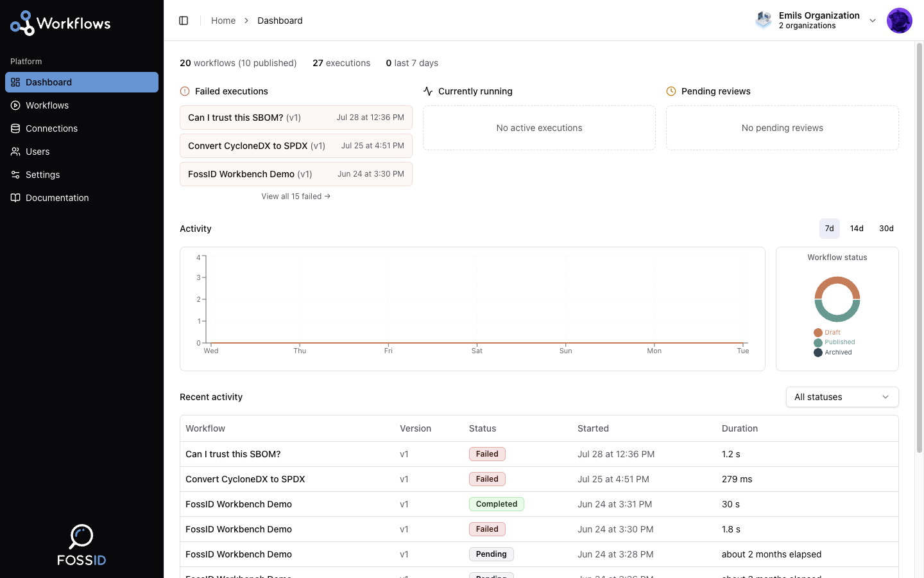The height and width of the screenshot is (578, 924).
Task: Click the organization avatar icon
Action: [x=764, y=21]
